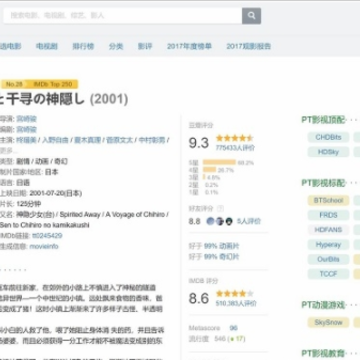Click the 9.3 Douban score
Image resolution: width=360 pixels, height=360 pixels.
[x=199, y=143]
